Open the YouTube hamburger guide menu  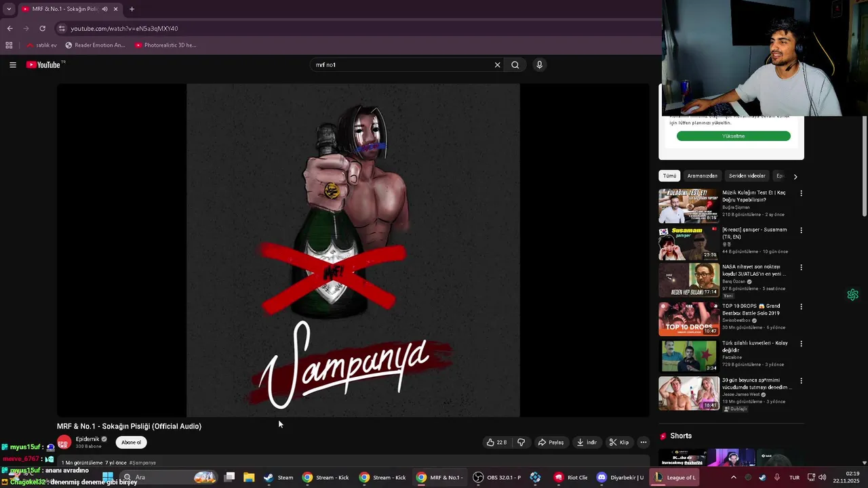(13, 65)
